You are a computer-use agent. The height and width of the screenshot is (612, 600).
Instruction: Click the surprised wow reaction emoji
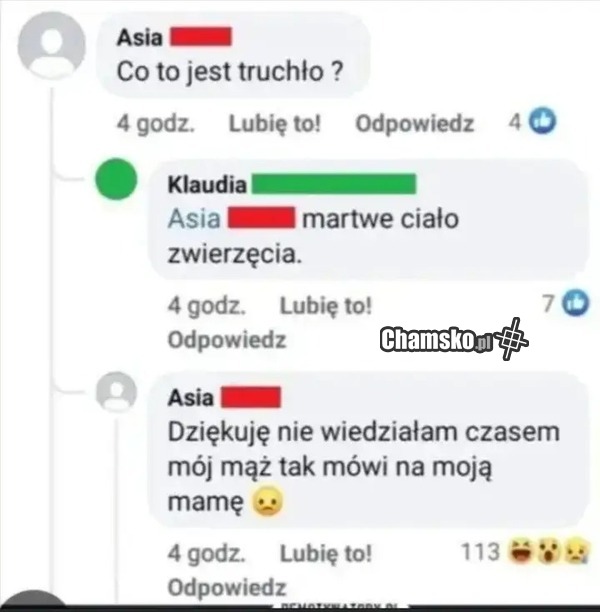click(548, 552)
